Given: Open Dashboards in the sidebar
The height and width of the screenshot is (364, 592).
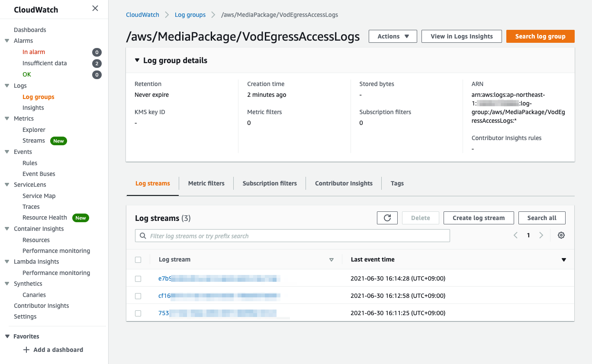Looking at the screenshot, I should click(30, 30).
